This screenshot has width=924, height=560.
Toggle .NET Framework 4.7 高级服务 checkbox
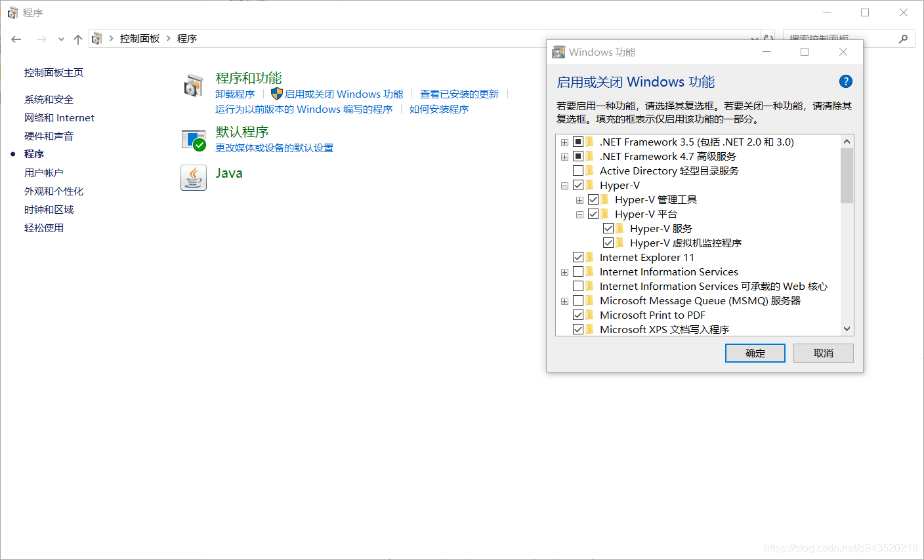(x=578, y=156)
